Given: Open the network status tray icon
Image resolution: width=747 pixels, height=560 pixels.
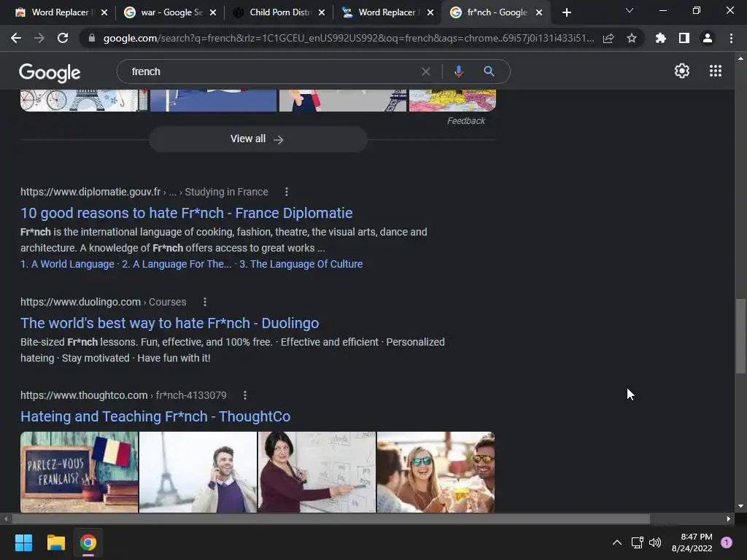Looking at the screenshot, I should click(x=637, y=542).
